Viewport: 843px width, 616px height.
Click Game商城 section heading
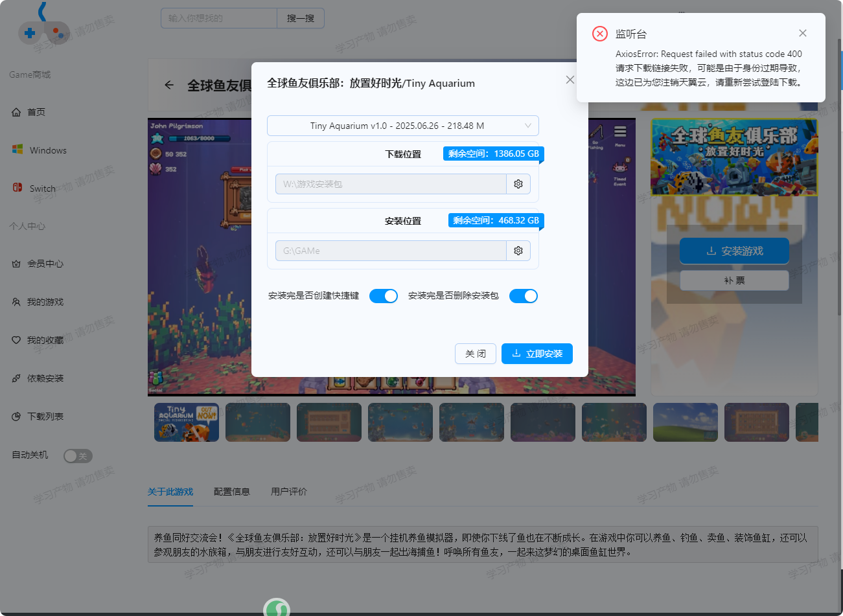point(30,74)
